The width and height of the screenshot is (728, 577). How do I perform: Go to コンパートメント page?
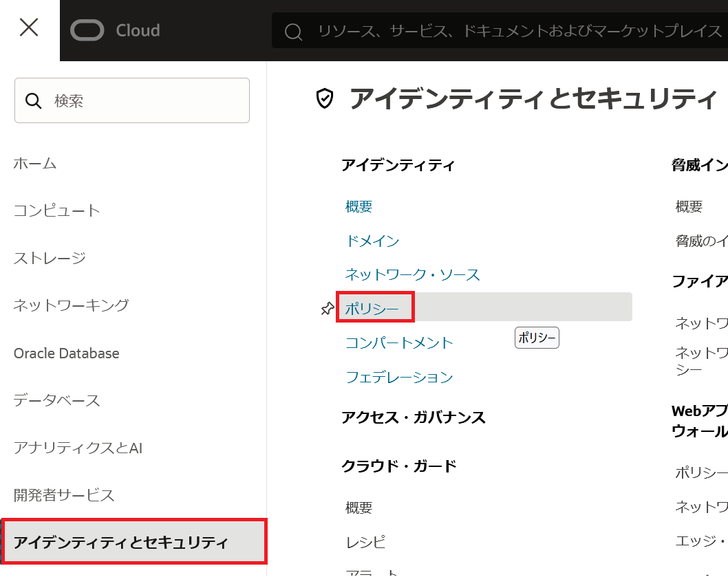pos(399,342)
